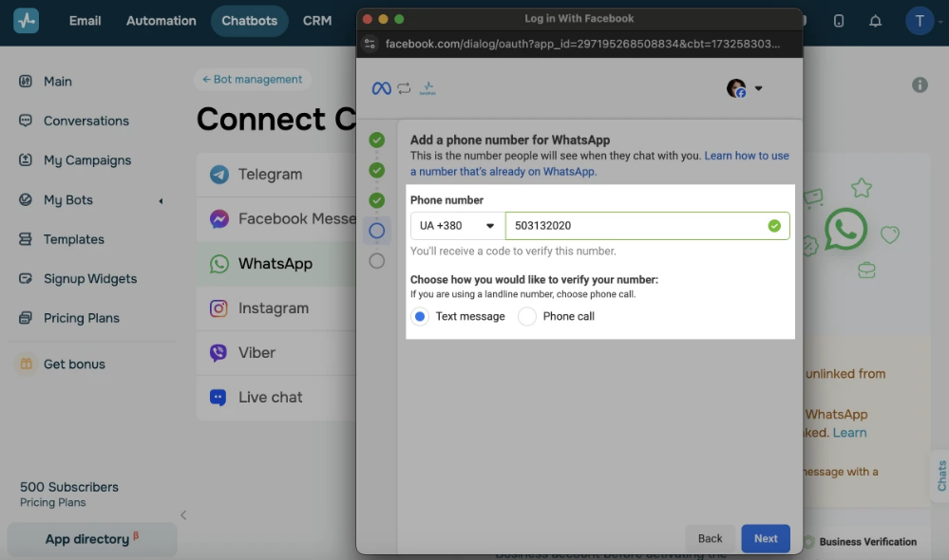Viewport: 949px width, 560px height.
Task: Open the Automation tab
Action: tap(161, 21)
